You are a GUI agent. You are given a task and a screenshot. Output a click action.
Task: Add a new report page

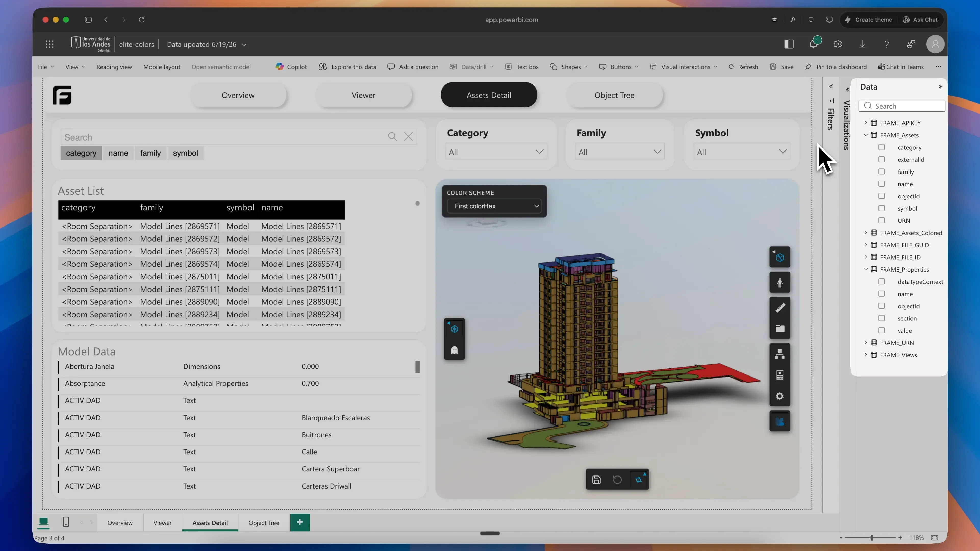[300, 522]
